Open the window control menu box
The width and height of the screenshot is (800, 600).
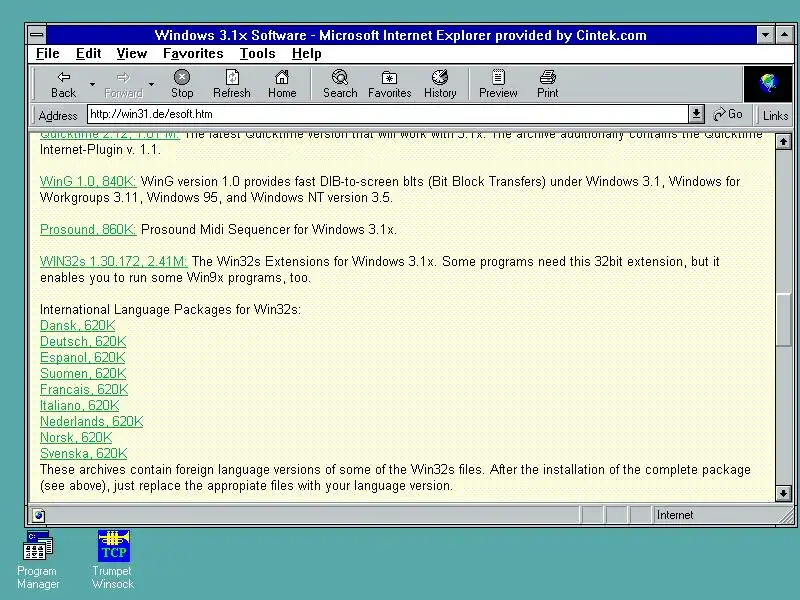point(37,35)
